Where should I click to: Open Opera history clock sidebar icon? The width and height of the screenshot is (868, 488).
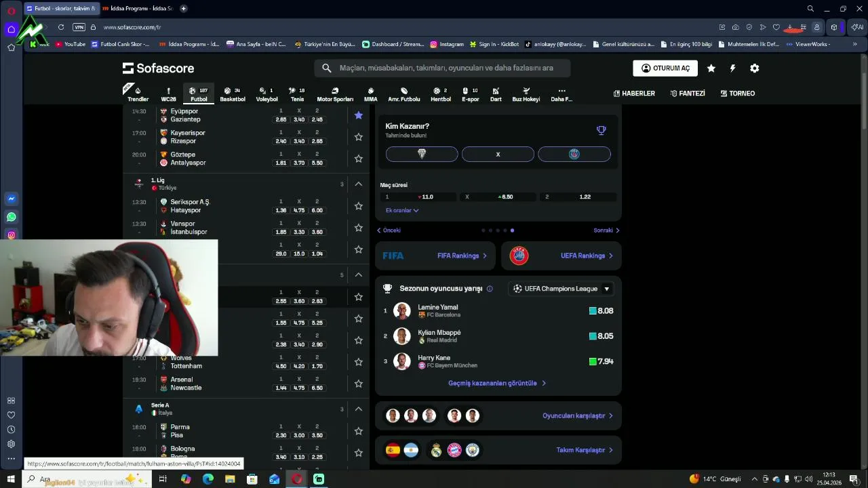point(11,430)
